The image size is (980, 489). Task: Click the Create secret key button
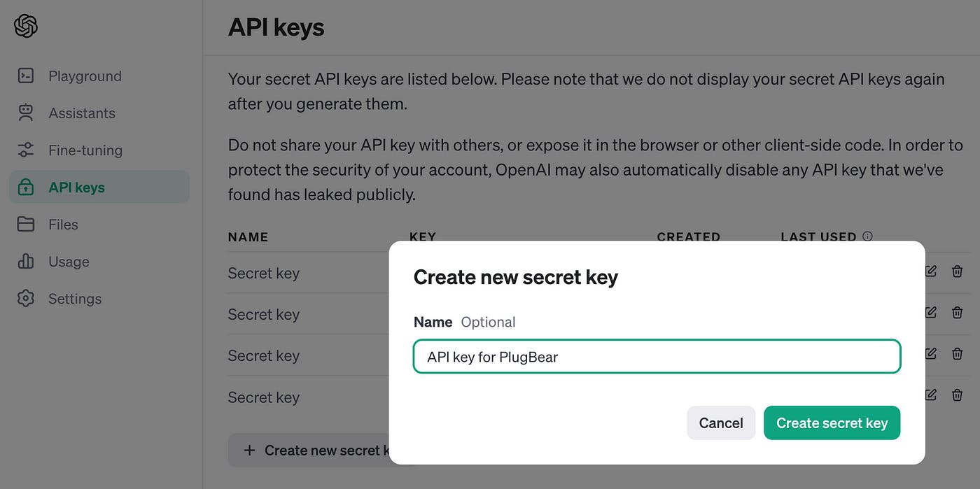pos(832,423)
